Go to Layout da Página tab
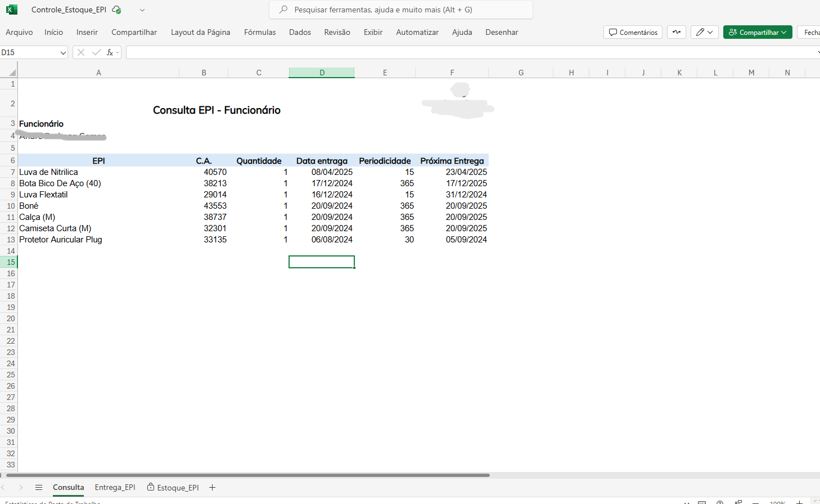The height and width of the screenshot is (504, 820). click(201, 32)
